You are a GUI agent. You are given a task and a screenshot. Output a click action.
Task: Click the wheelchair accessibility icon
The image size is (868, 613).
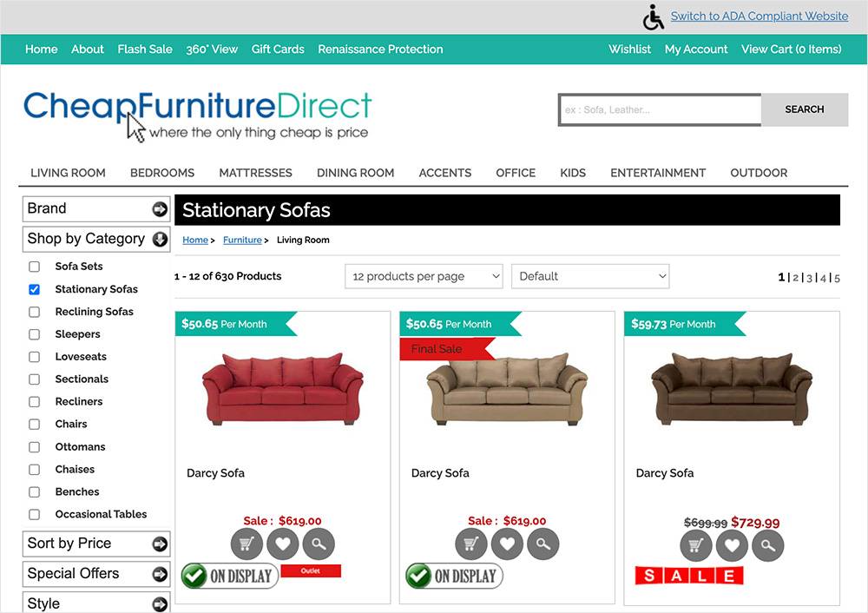[x=654, y=17]
